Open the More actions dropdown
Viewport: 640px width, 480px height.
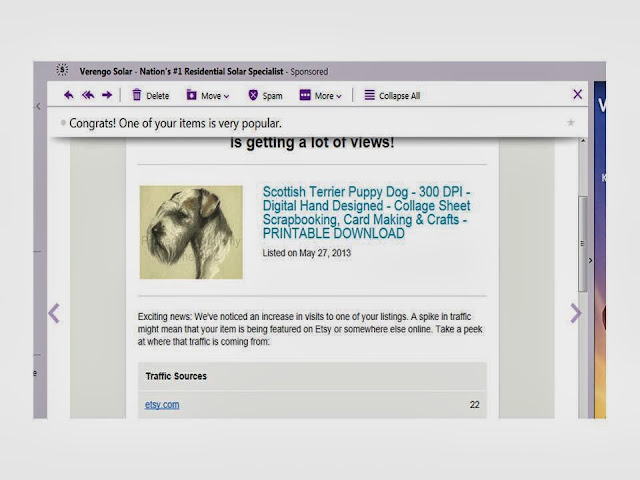pos(320,96)
